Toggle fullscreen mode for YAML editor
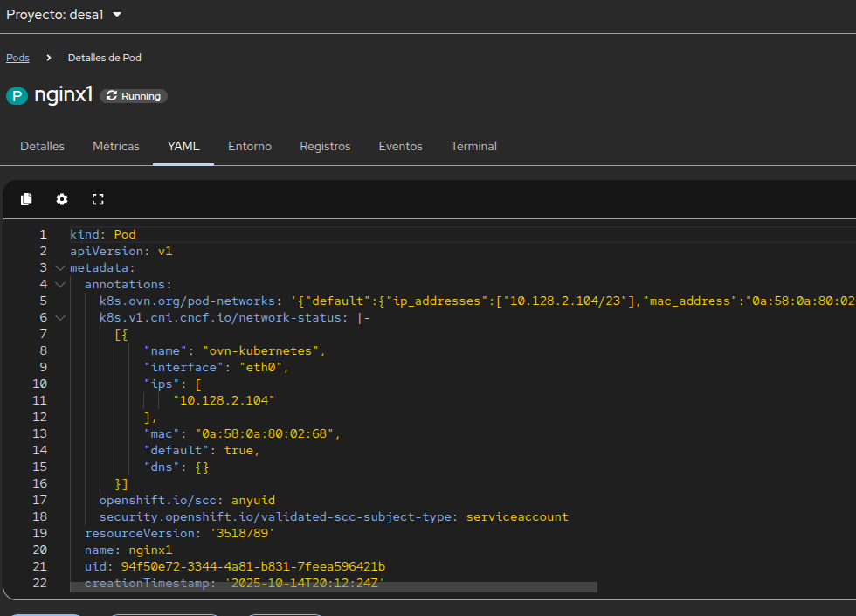This screenshot has height=616, width=856. (x=98, y=199)
